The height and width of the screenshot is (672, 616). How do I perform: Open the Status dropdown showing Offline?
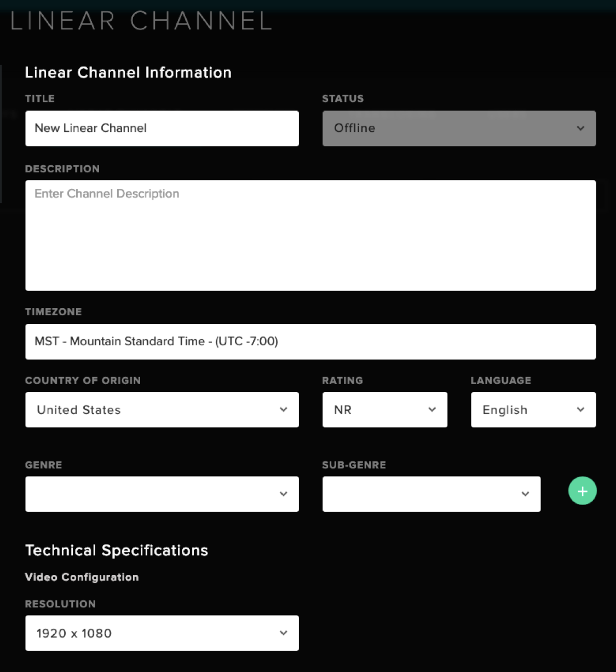(459, 129)
